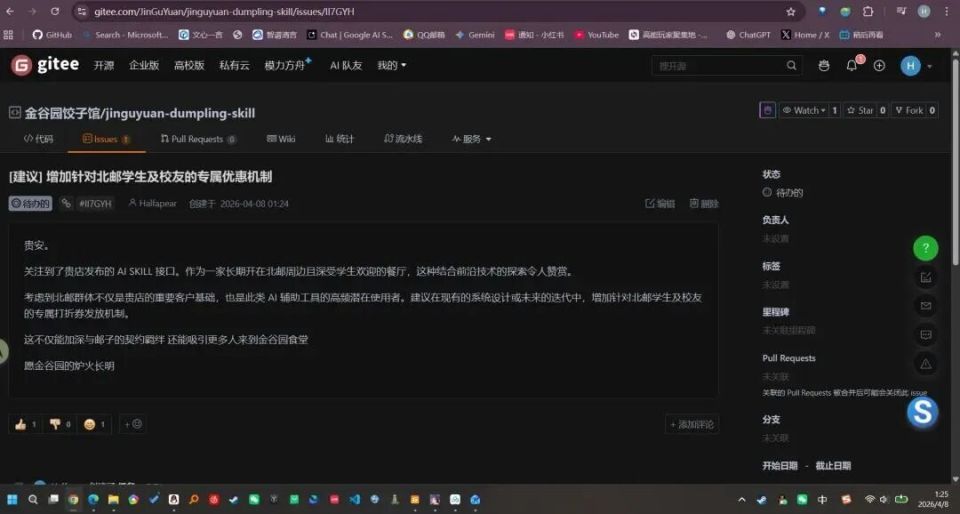Fork the repository

point(909,110)
